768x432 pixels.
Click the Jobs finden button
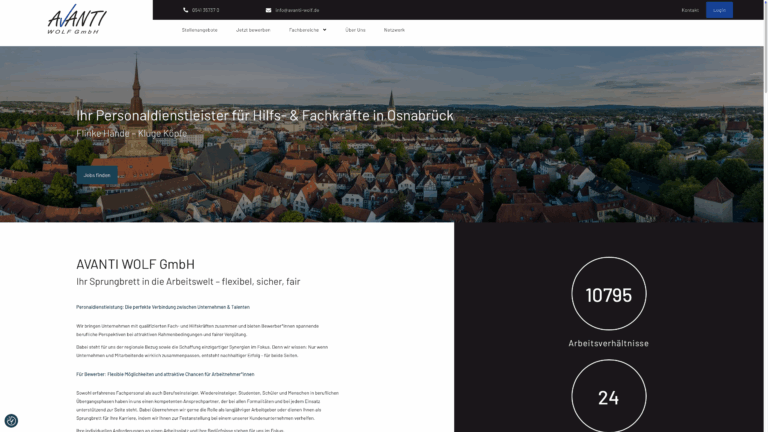tap(97, 175)
